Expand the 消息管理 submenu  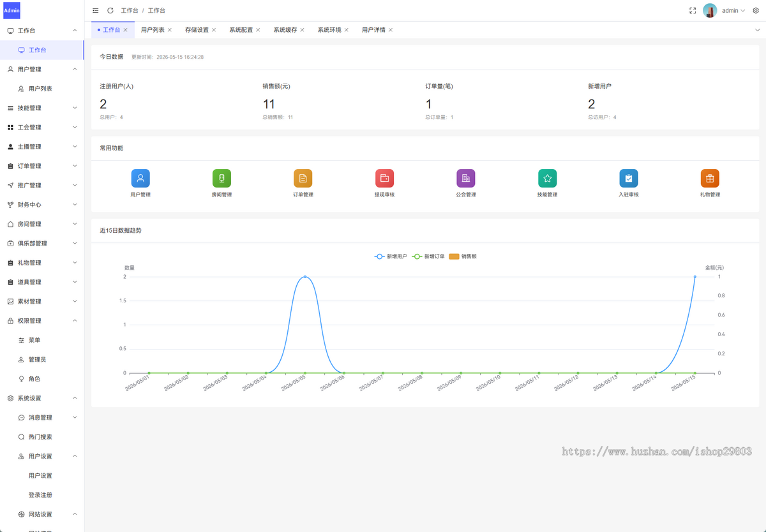coord(42,418)
